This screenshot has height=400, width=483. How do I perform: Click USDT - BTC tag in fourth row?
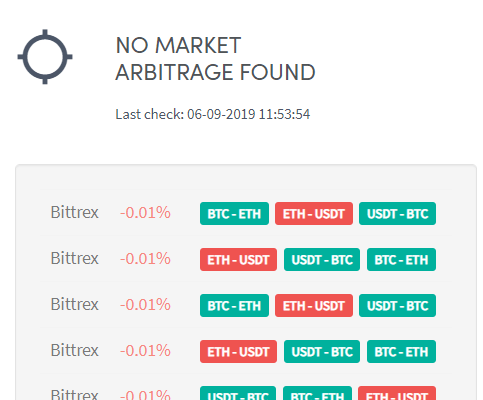click(322, 351)
